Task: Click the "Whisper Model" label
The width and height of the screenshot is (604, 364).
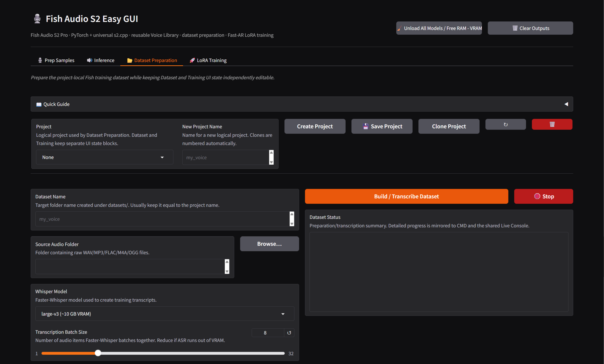Action: tap(51, 291)
